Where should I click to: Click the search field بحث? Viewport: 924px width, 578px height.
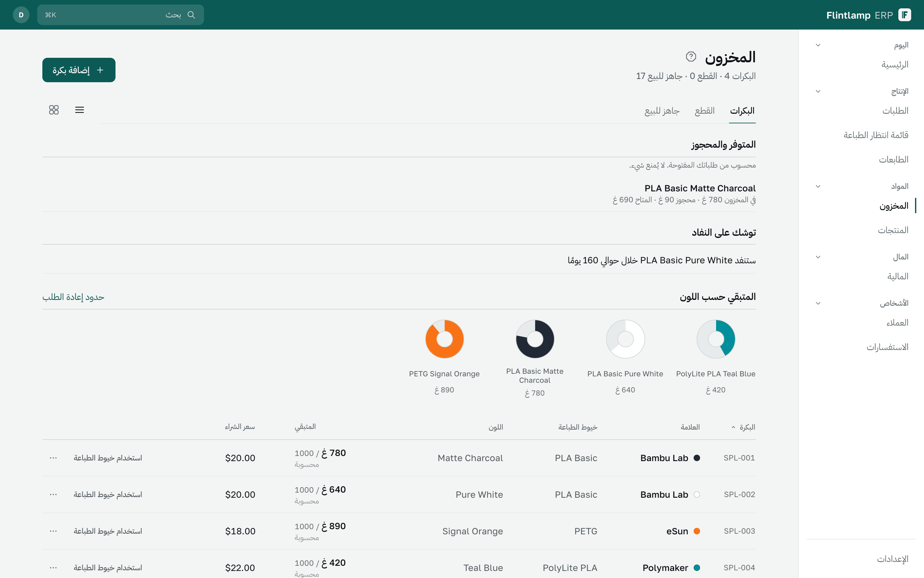pos(121,15)
